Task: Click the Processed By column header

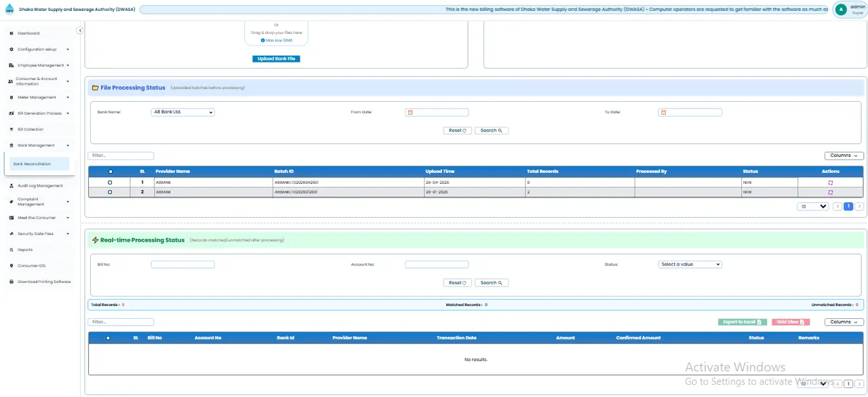Action: (x=652, y=172)
